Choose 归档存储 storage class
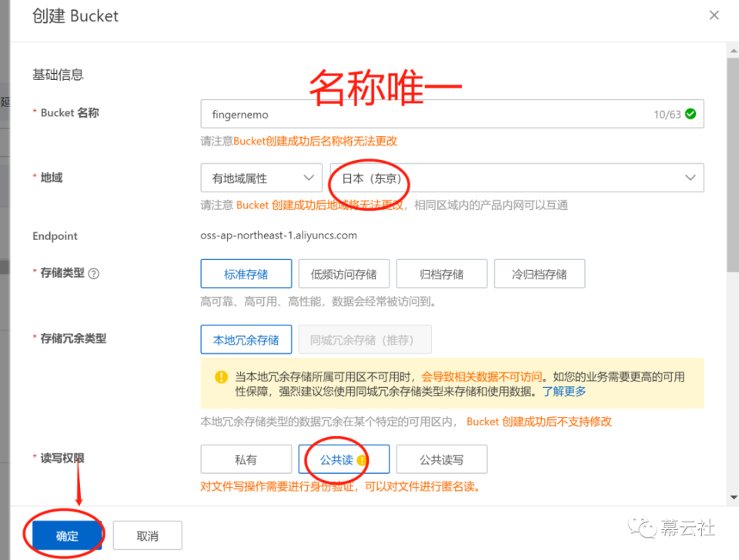Screen dimensions: 739x560 (441, 273)
